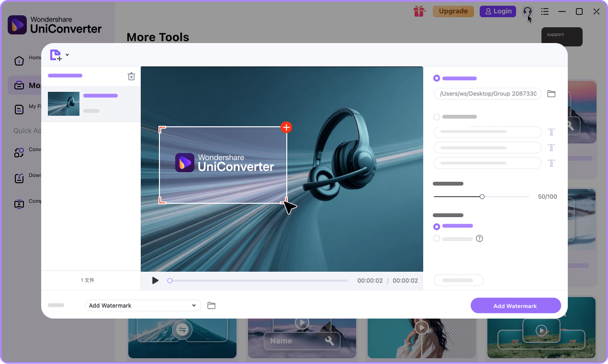608x364 pixels.
Task: Select the second gray position radio option
Action: click(x=437, y=239)
